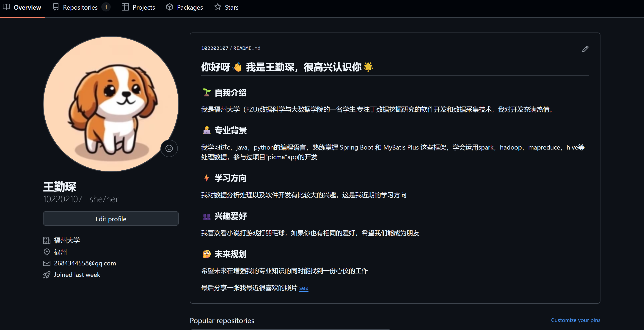Expand the Popular repositories section
This screenshot has height=330, width=644.
click(222, 320)
